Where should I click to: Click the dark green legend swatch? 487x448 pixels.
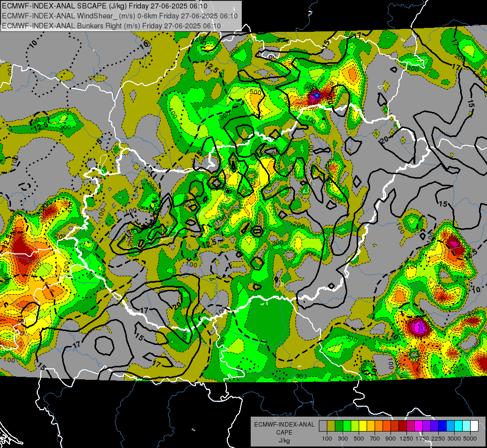339,426
